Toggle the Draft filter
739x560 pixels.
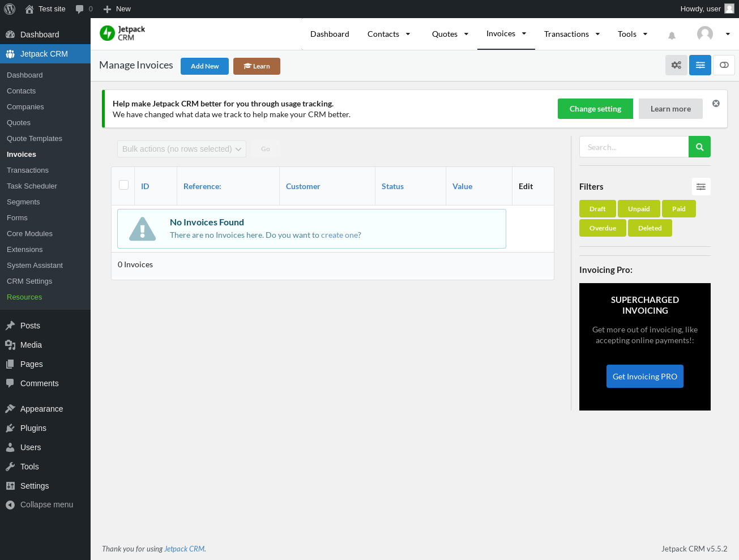(x=597, y=209)
